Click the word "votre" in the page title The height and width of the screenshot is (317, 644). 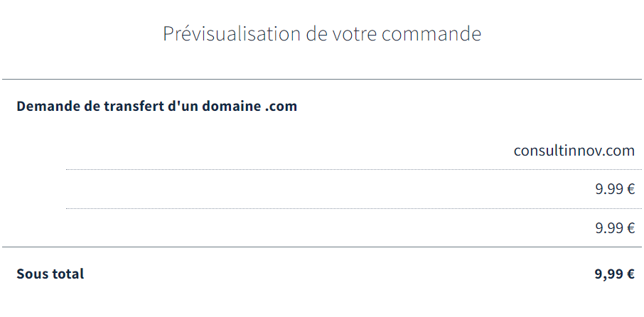355,35
